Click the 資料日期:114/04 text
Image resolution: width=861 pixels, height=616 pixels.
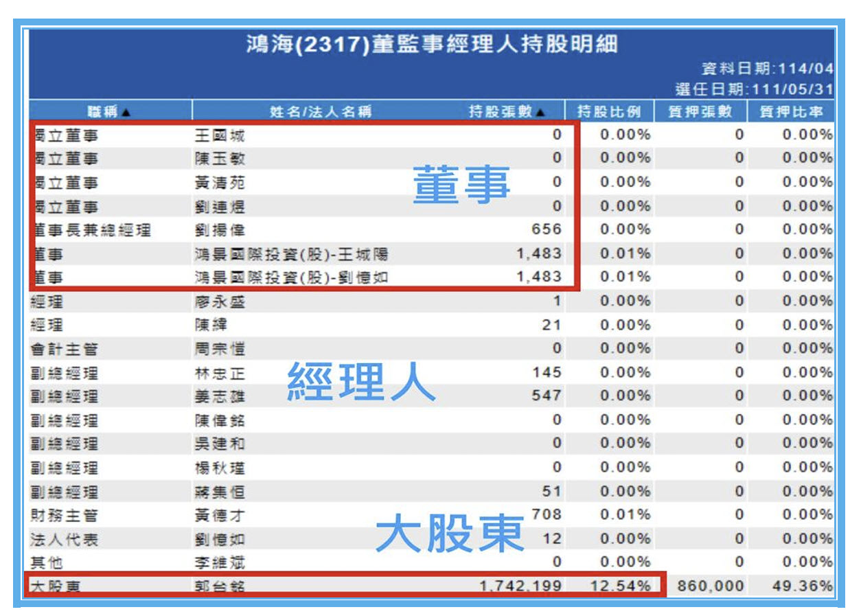(767, 69)
